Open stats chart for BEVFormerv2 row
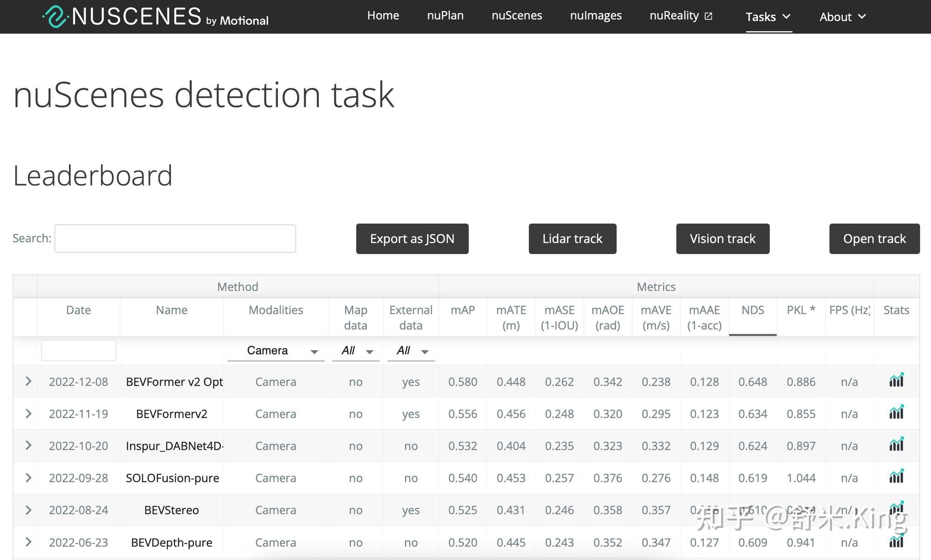The image size is (931, 560). click(x=896, y=413)
